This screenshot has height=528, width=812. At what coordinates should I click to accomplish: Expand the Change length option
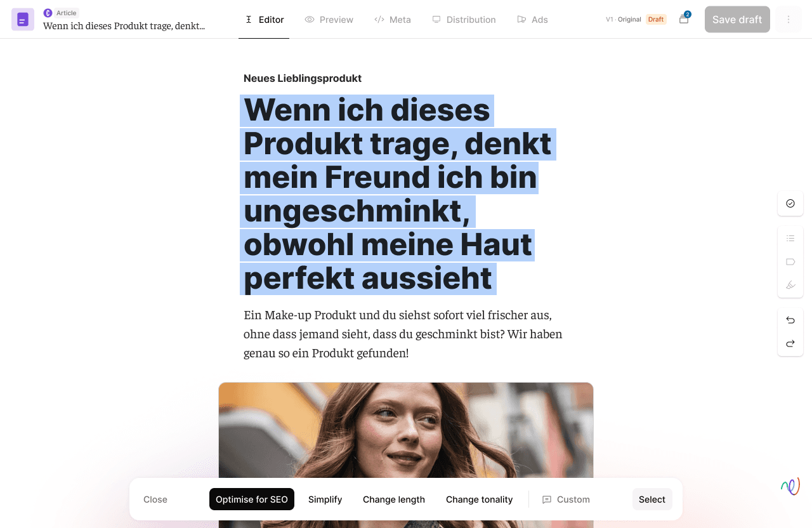tap(394, 499)
